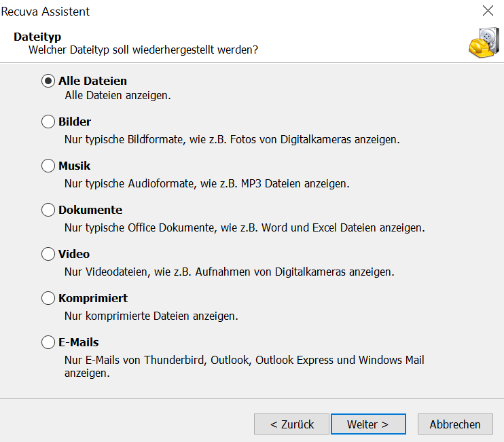Screen dimensions: 504x442
Task: Go back with the Zurück button
Action: (x=291, y=424)
